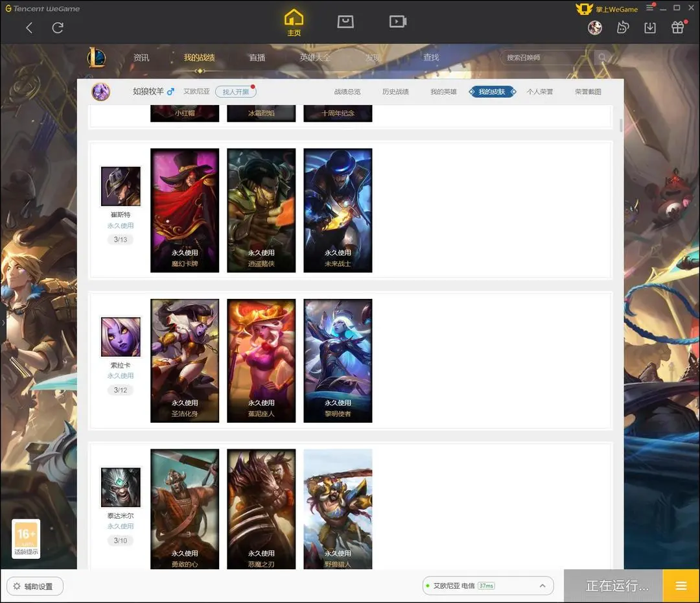Open the 蕉泥座人 skin card
Screen dimensions: 700x603
coord(261,361)
